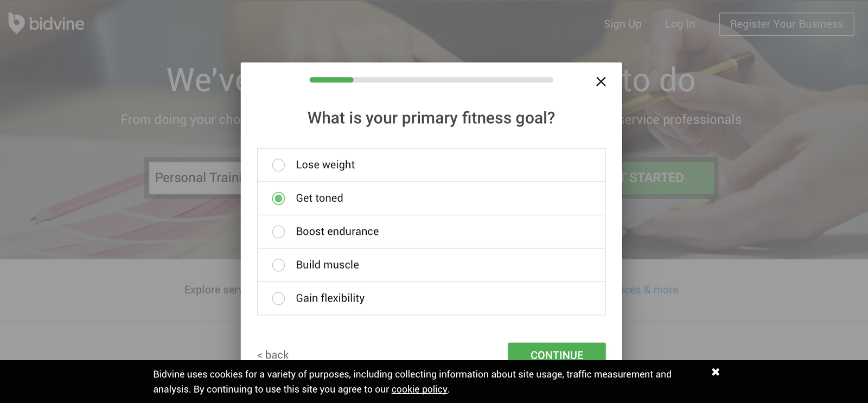Select the Get toned option
The width and height of the screenshot is (868, 403).
pos(278,199)
